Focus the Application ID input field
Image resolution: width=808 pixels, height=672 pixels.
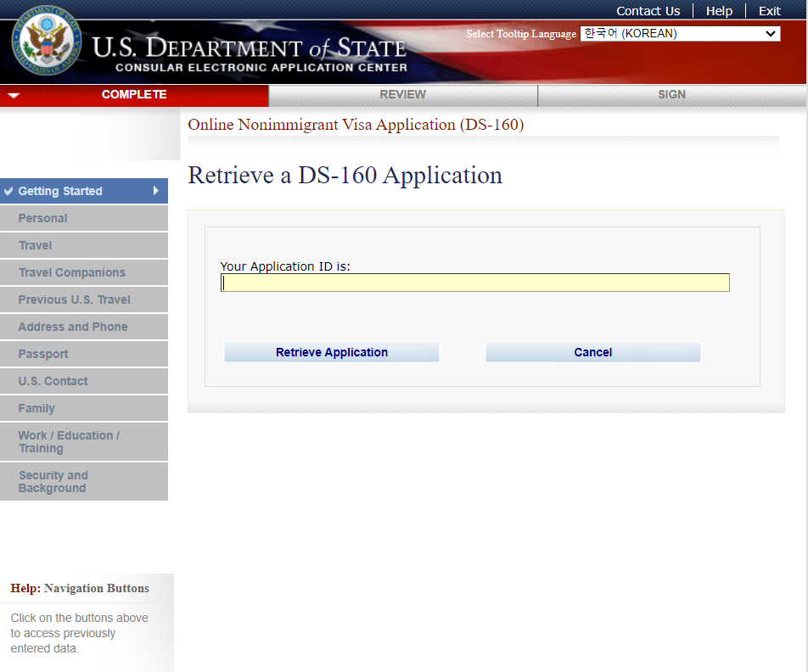[474, 283]
